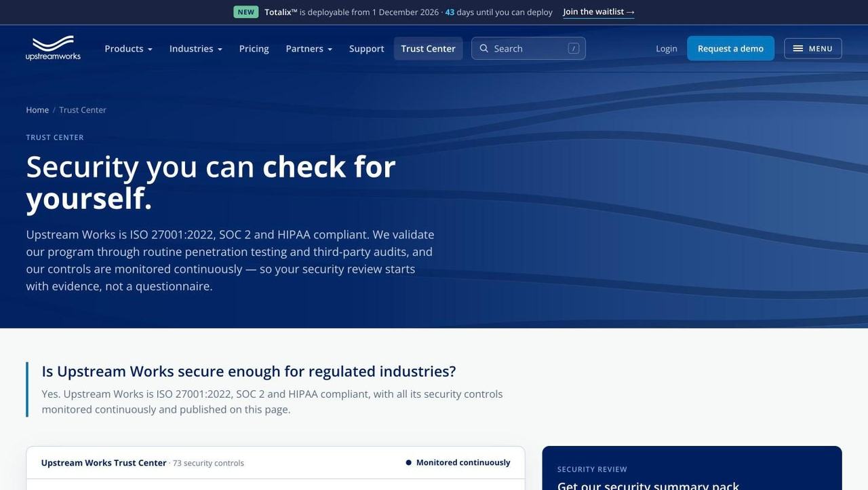Open the Support page
Screen dimensions: 868x490
pos(367,48)
